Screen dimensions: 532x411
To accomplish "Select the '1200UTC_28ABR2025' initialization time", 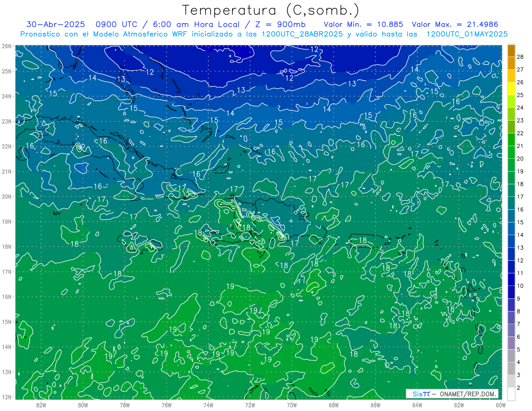I will [303, 34].
